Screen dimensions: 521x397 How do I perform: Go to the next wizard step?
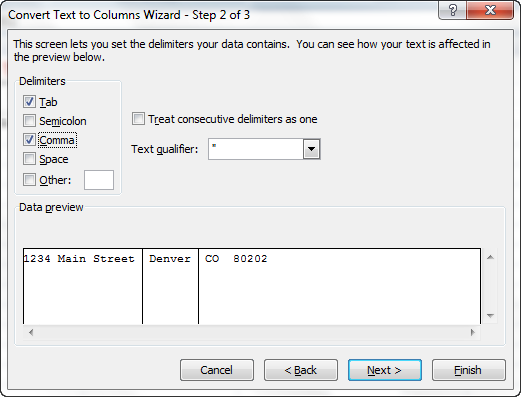pos(385,370)
